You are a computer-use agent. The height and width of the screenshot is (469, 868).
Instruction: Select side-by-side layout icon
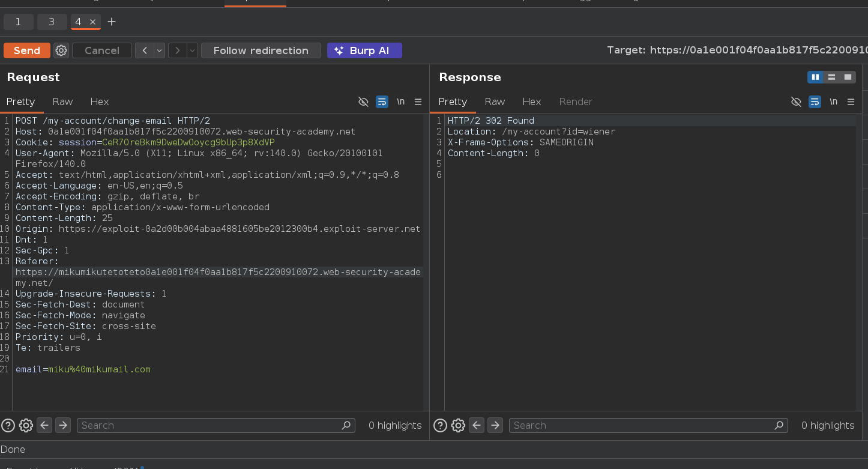point(815,77)
